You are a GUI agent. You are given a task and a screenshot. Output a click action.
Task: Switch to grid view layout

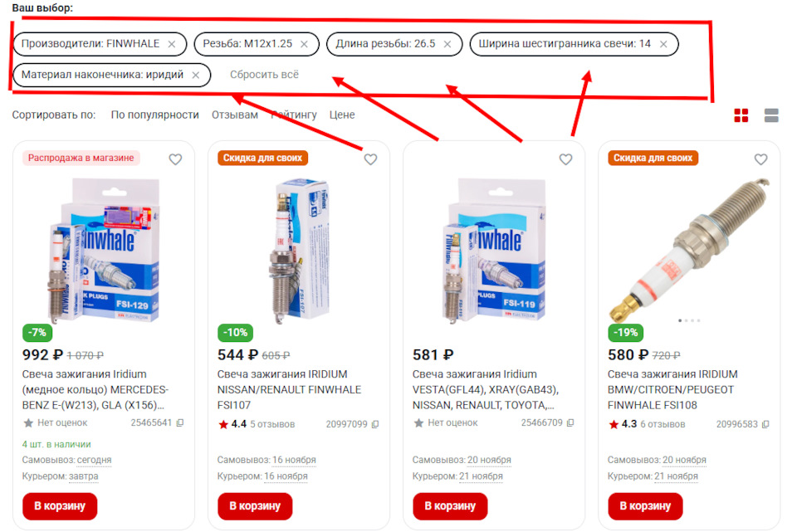tap(741, 115)
